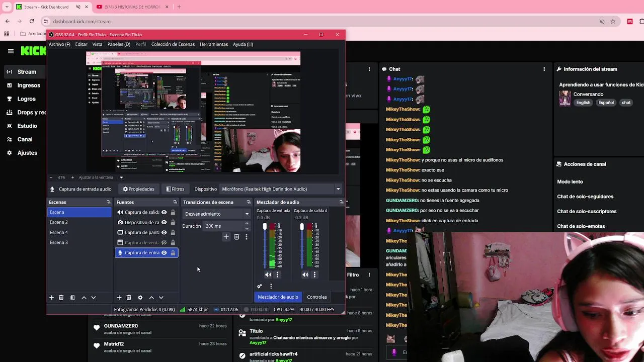Zoom out preview with minus icon
This screenshot has height=362, width=644.
(51, 177)
